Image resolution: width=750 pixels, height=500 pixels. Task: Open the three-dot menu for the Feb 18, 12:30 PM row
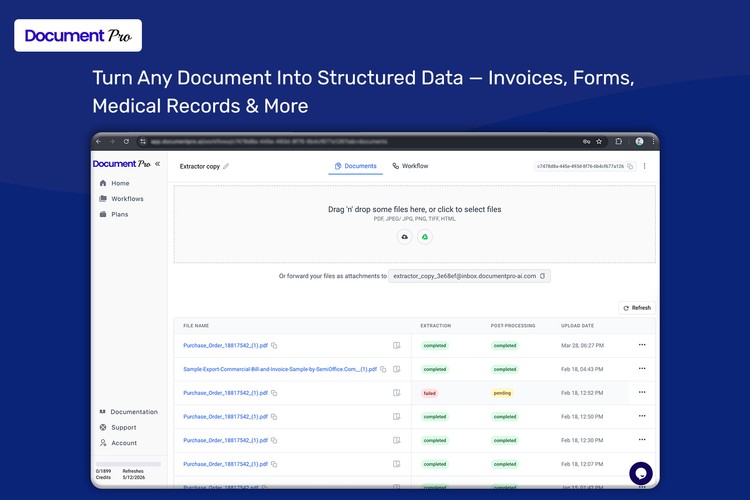pos(642,439)
